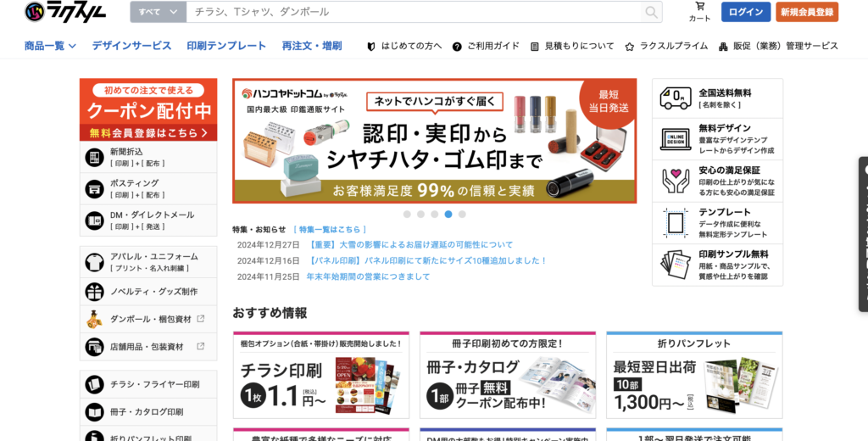Click the search magnifier icon
Screen dimensions: 868x441
click(x=652, y=12)
